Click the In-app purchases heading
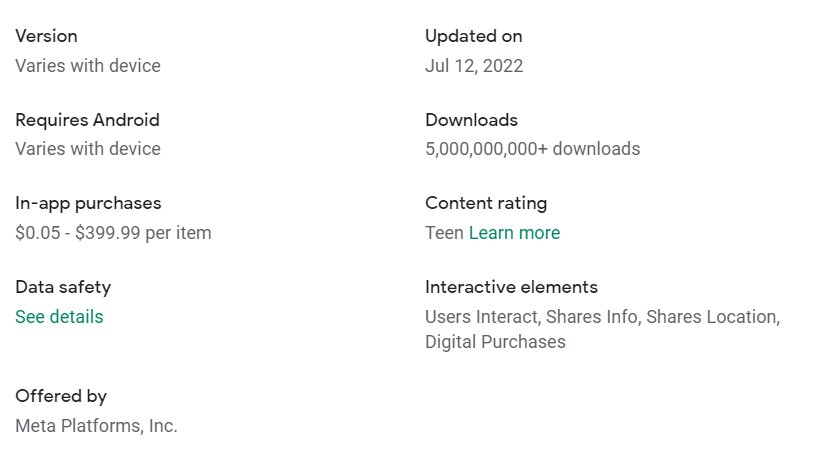 88,203
